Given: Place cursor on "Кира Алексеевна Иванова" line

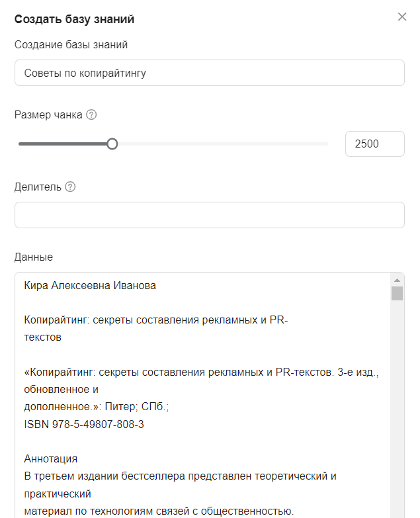Looking at the screenshot, I should pyautogui.click(x=90, y=286).
